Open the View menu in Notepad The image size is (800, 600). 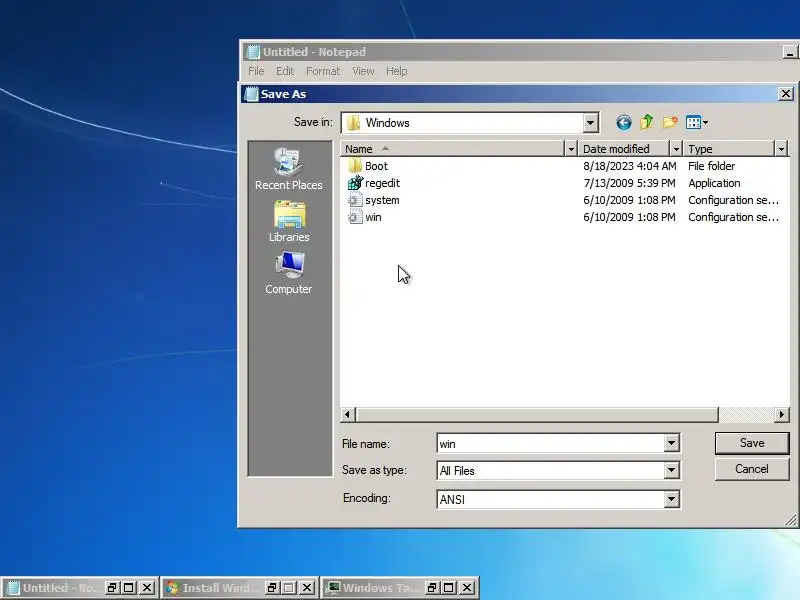(363, 71)
